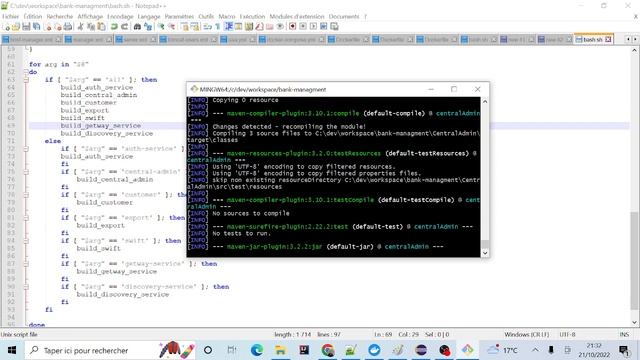This screenshot has width=640, height=360.
Task: Save the current file with Save icon
Action: point(26,27)
